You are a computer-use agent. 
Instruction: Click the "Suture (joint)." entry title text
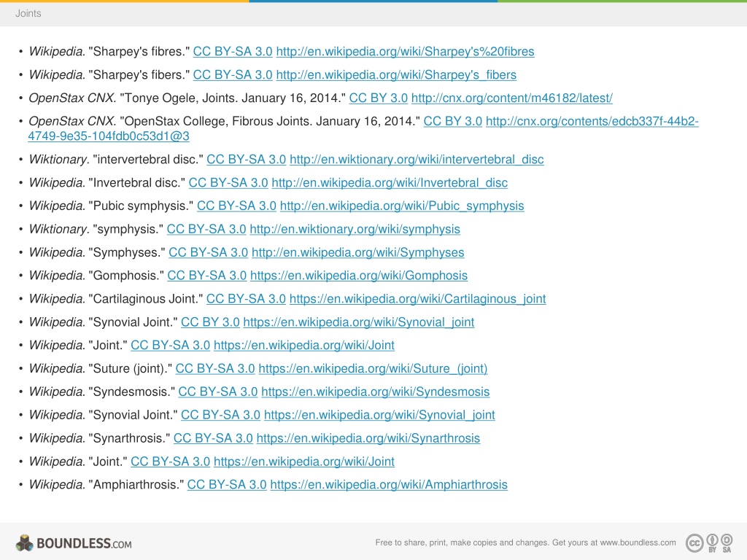pyautogui.click(x=131, y=368)
